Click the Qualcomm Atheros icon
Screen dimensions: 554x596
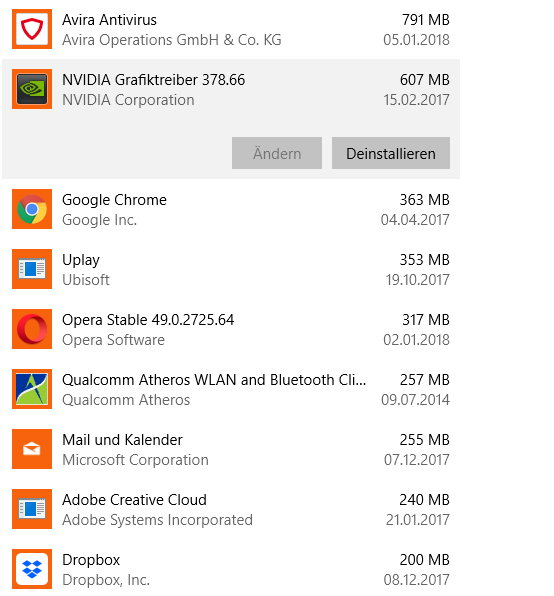click(32, 389)
